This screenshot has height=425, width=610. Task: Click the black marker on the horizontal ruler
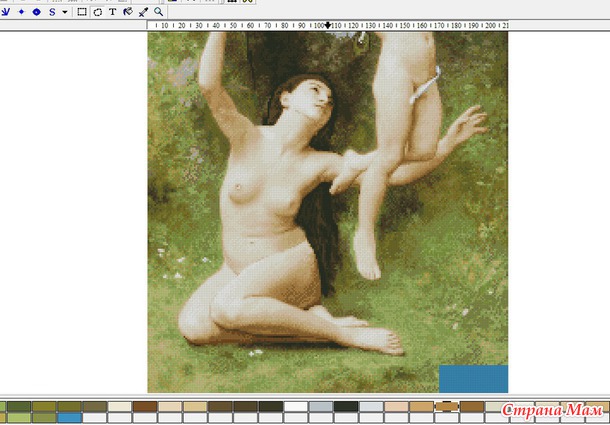tap(328, 26)
